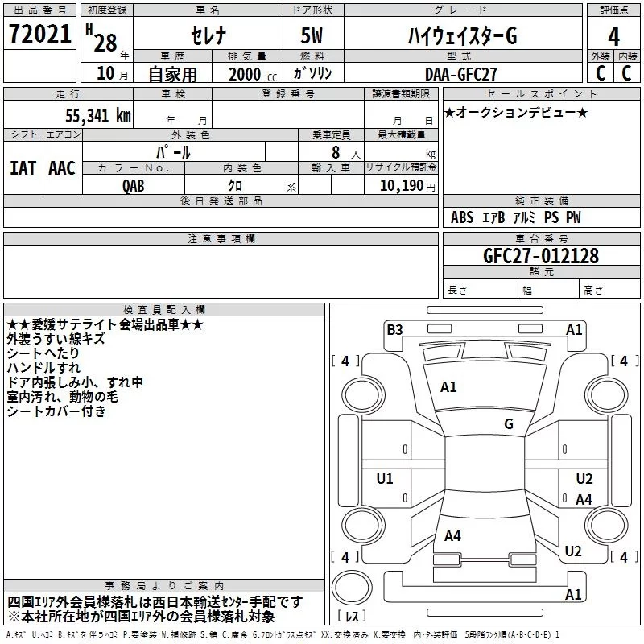The height and width of the screenshot is (644, 644).
Task: Click the seating capacity 8 人
Action: [345, 152]
